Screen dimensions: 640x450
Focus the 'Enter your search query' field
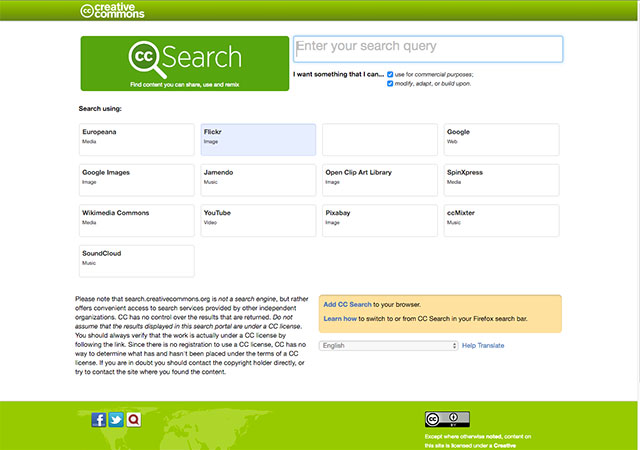pos(428,49)
